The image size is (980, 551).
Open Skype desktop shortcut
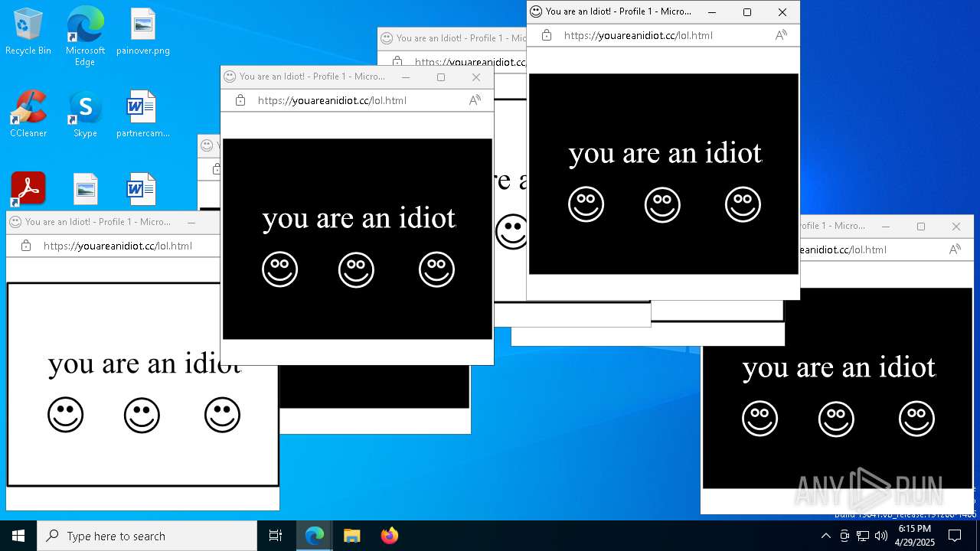(85, 115)
